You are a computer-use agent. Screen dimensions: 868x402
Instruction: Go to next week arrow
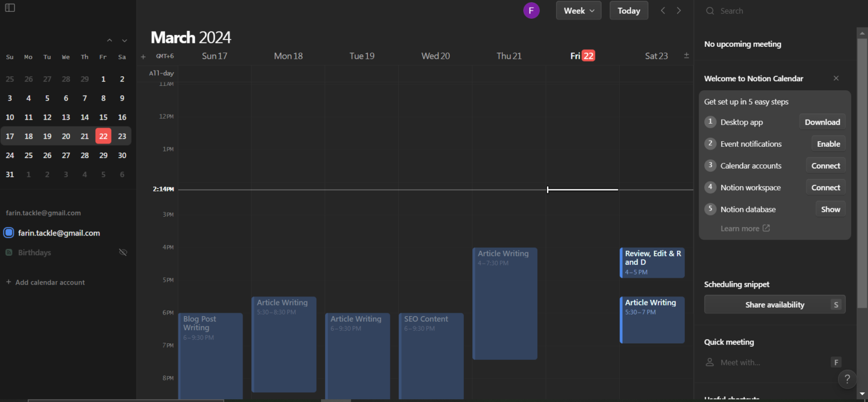pyautogui.click(x=679, y=11)
